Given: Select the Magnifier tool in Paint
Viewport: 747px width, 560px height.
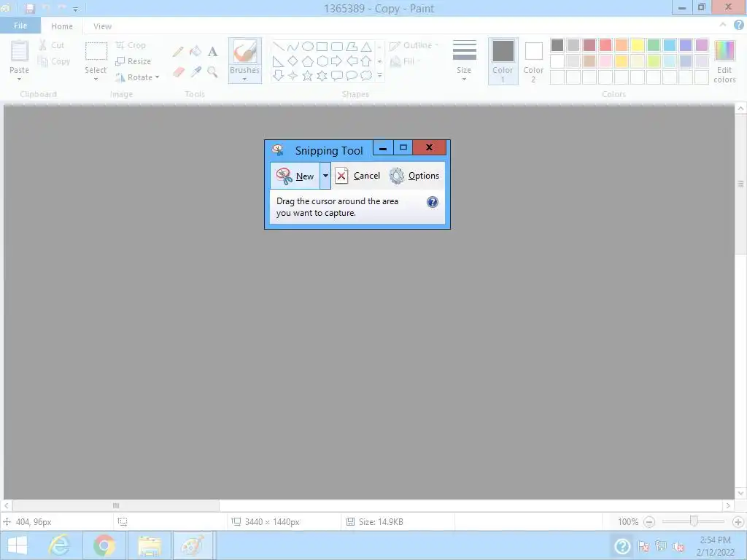Looking at the screenshot, I should [212, 72].
